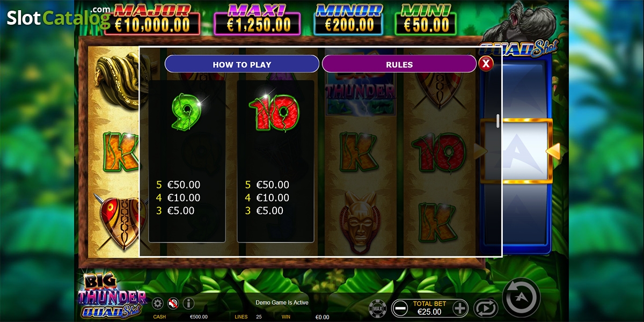Click the paytable scrollbar handle
The height and width of the screenshot is (322, 644).
[x=498, y=121]
